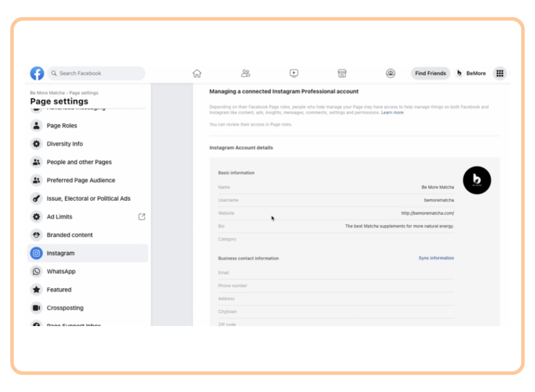
Task: Open Preferred Page Audience settings
Action: [x=87, y=180]
